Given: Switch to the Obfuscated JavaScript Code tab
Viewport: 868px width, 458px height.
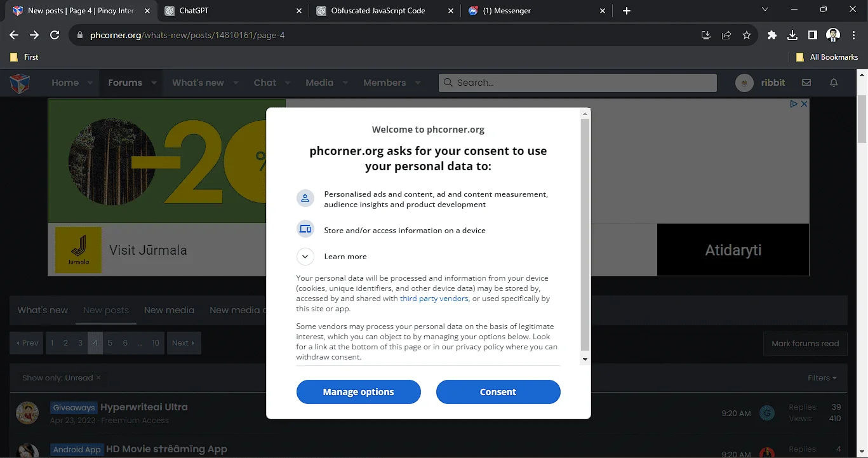Looking at the screenshot, I should [384, 11].
